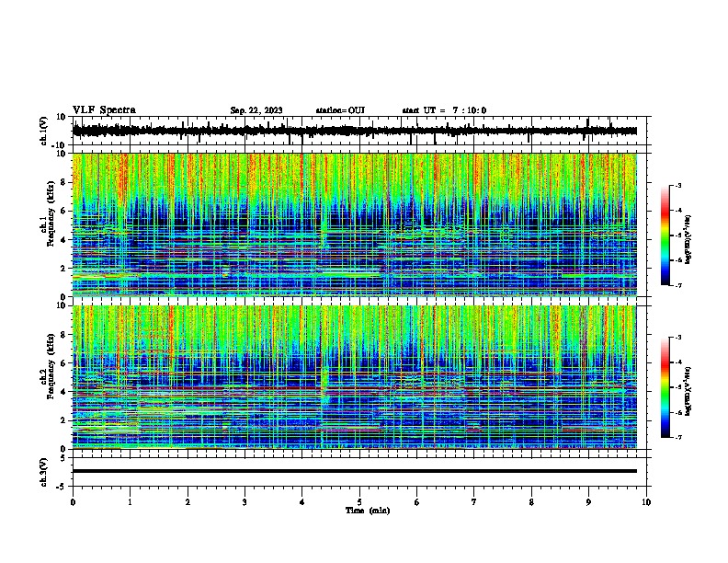
Task: Click the "5" tick label on ch.3(V) axis
Action: tap(63, 458)
